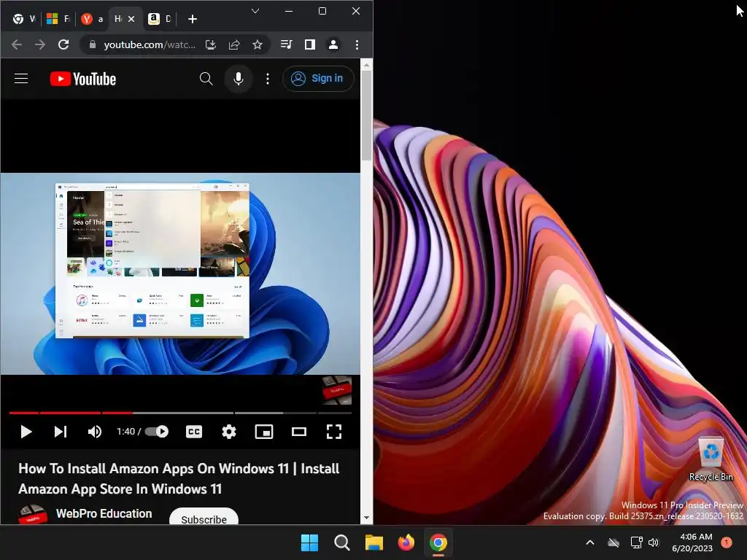
Task: Install app icon in address bar
Action: coord(211,44)
